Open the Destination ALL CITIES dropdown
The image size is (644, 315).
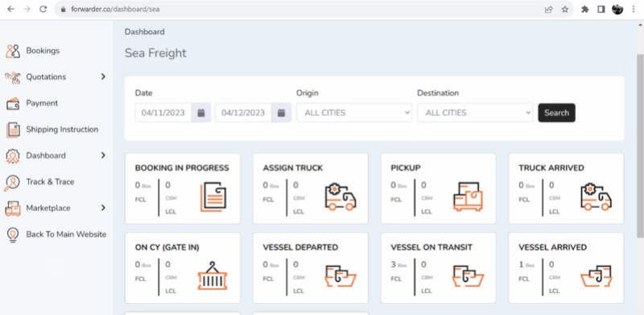[x=475, y=113]
